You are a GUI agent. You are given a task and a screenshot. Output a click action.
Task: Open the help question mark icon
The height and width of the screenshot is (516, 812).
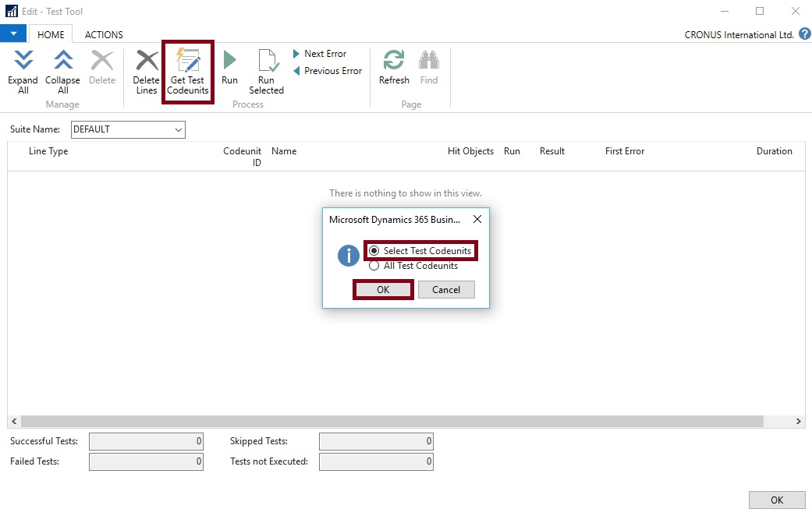804,34
